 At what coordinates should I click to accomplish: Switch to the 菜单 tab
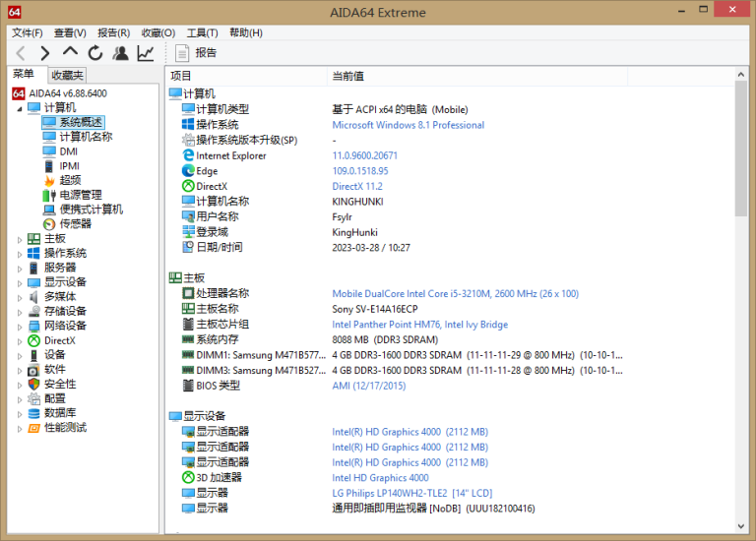click(x=24, y=74)
